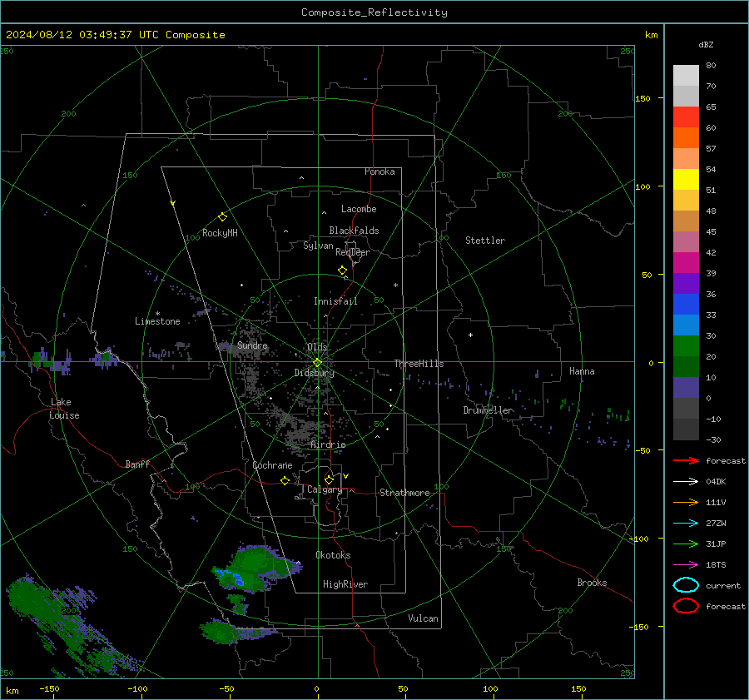Click the yellow diamond marker above RockyMH
The image size is (749, 700).
tap(222, 217)
